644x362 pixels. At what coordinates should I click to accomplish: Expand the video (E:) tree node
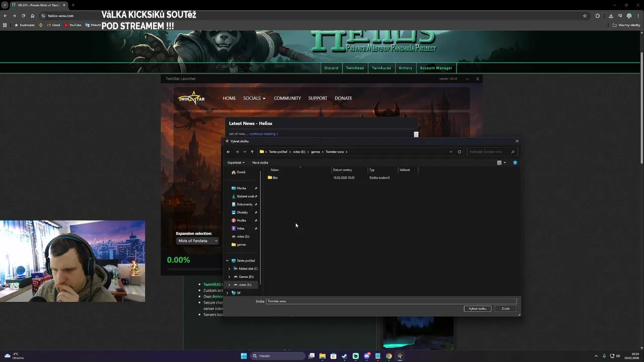coord(229,285)
